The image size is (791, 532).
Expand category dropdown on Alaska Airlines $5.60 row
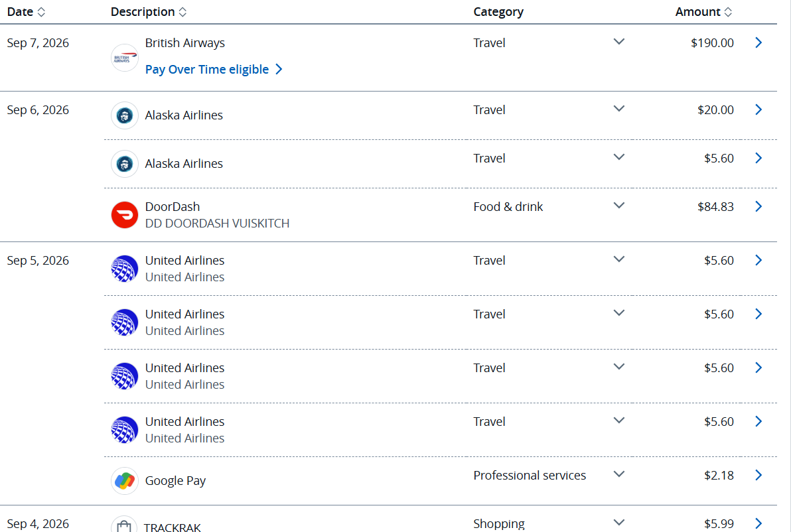(619, 157)
